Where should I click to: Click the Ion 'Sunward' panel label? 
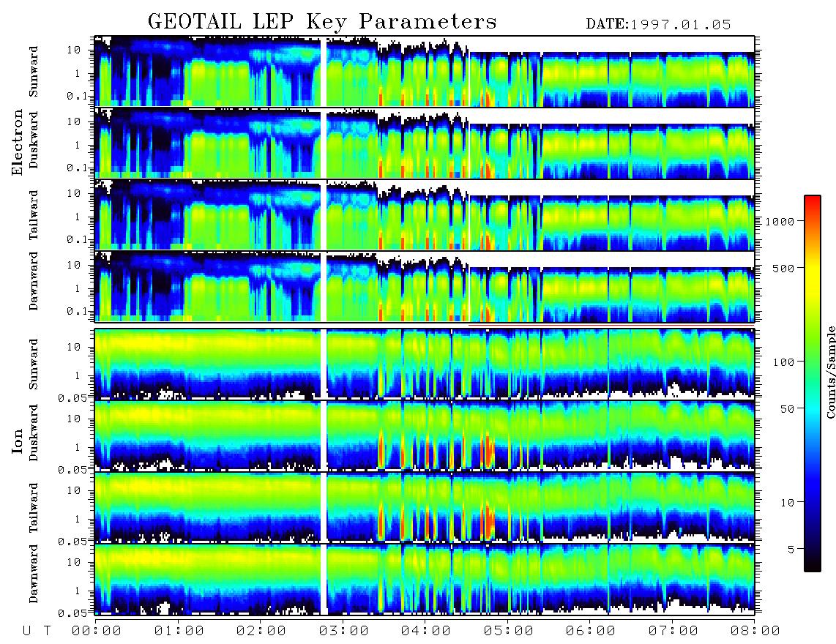click(34, 364)
